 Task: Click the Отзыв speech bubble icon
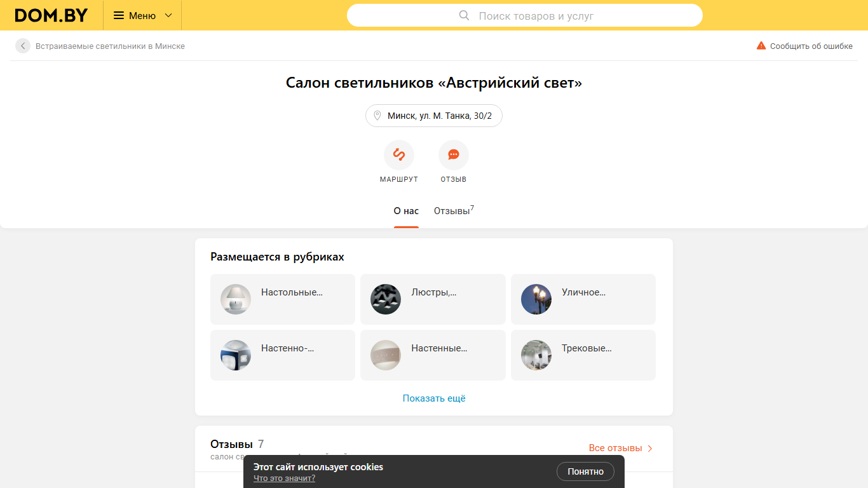point(454,155)
